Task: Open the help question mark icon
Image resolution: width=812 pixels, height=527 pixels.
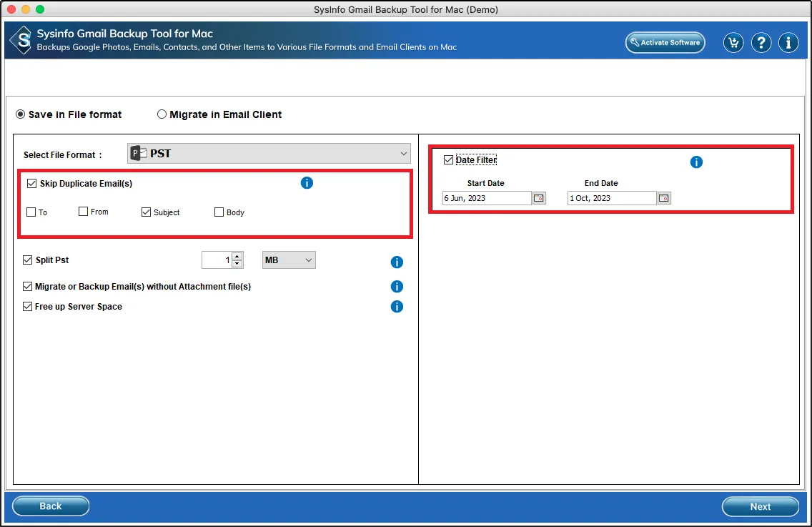Action: [761, 43]
